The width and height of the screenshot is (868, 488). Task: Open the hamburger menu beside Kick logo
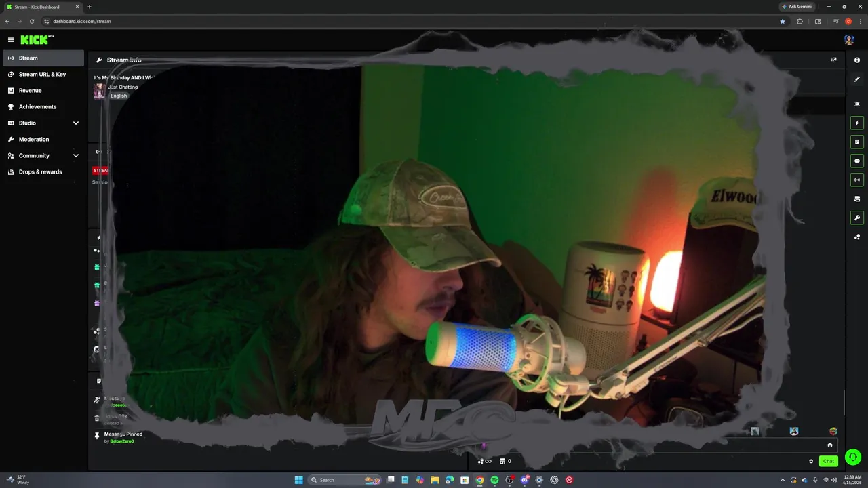point(11,40)
